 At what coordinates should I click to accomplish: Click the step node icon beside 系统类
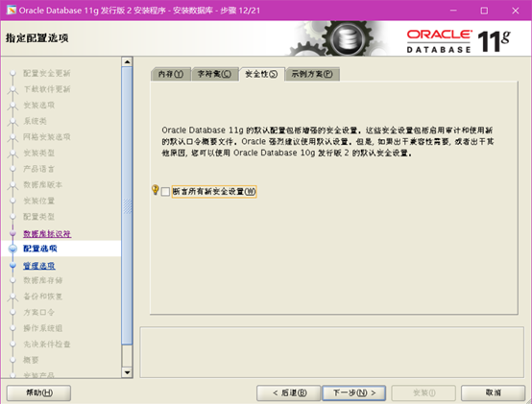pos(12,121)
